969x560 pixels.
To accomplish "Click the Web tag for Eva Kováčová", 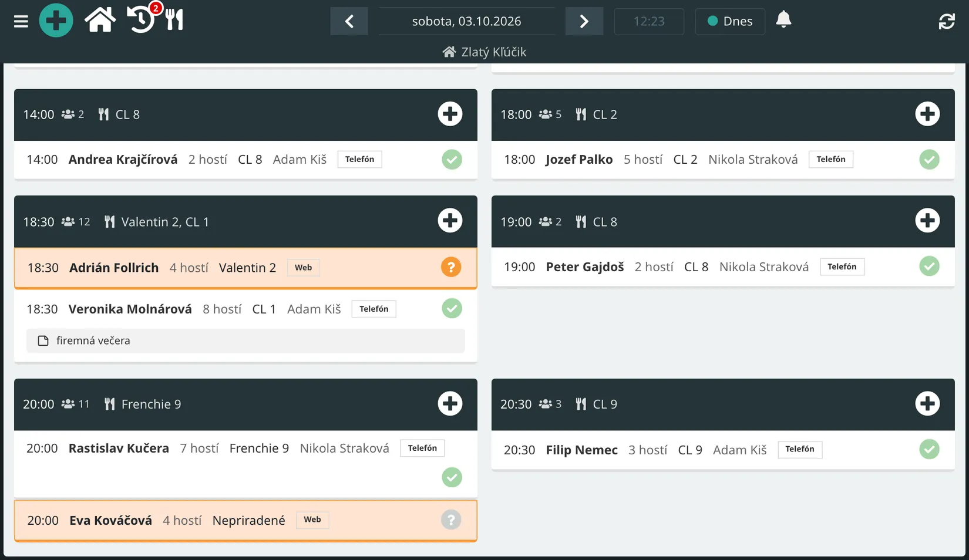I will (x=312, y=520).
